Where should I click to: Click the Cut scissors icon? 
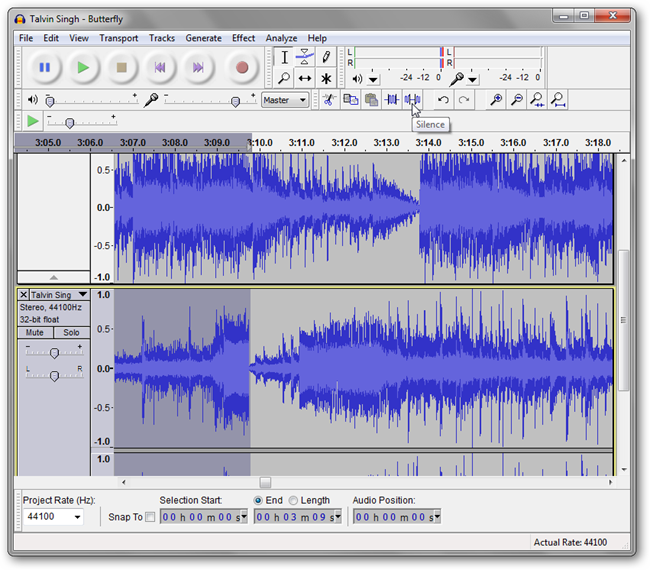(x=327, y=99)
